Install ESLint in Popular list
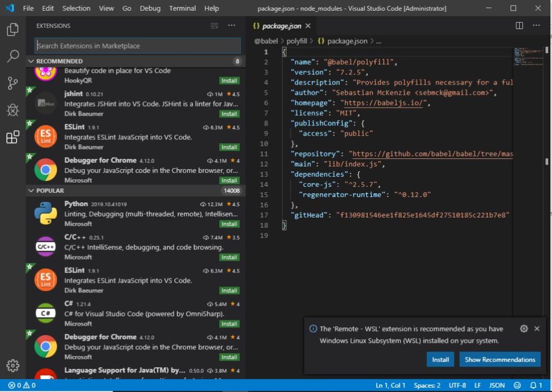 pyautogui.click(x=229, y=290)
